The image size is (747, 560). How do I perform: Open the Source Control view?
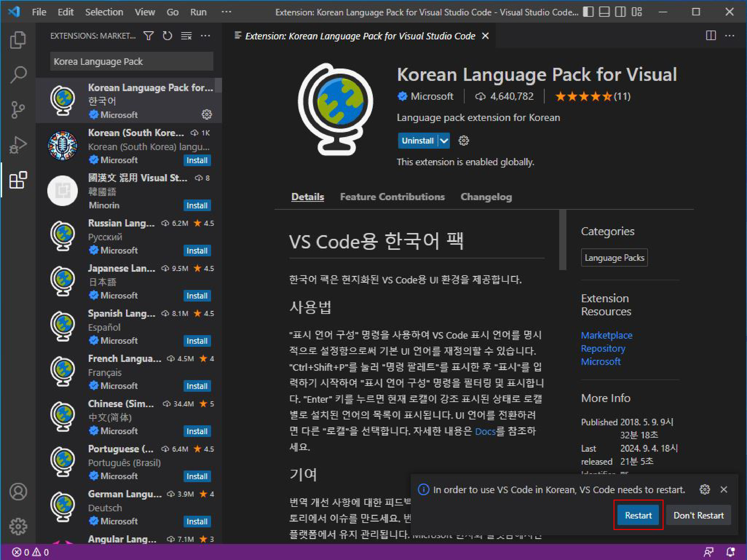[18, 110]
